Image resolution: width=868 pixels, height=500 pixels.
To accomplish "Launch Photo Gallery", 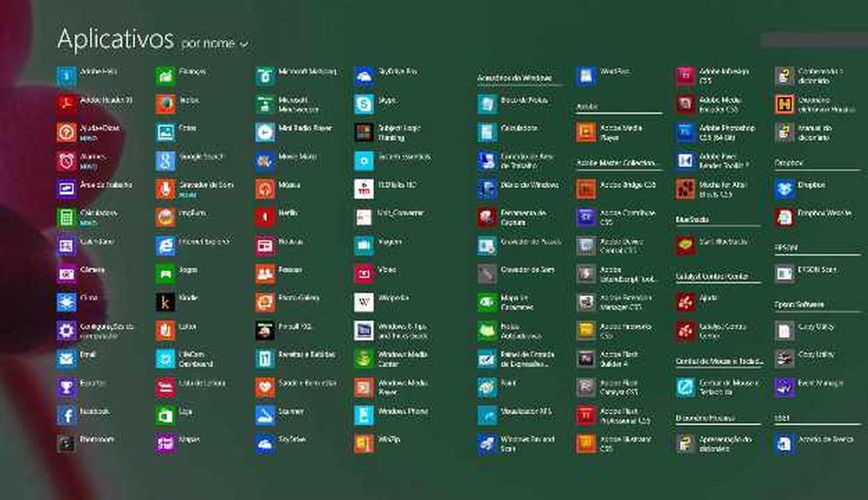I will [288, 302].
